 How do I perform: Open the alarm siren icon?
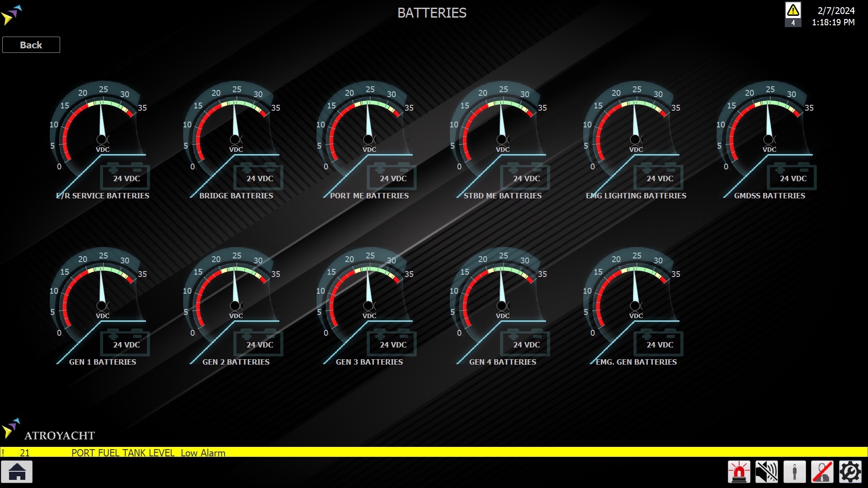(739, 472)
